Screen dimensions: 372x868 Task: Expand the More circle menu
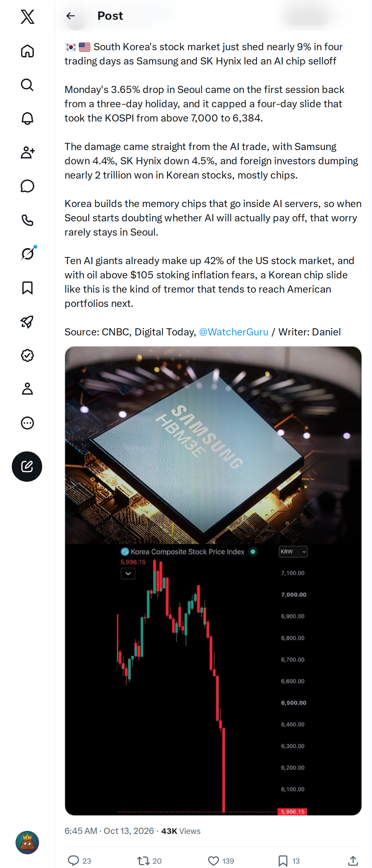coord(27,423)
